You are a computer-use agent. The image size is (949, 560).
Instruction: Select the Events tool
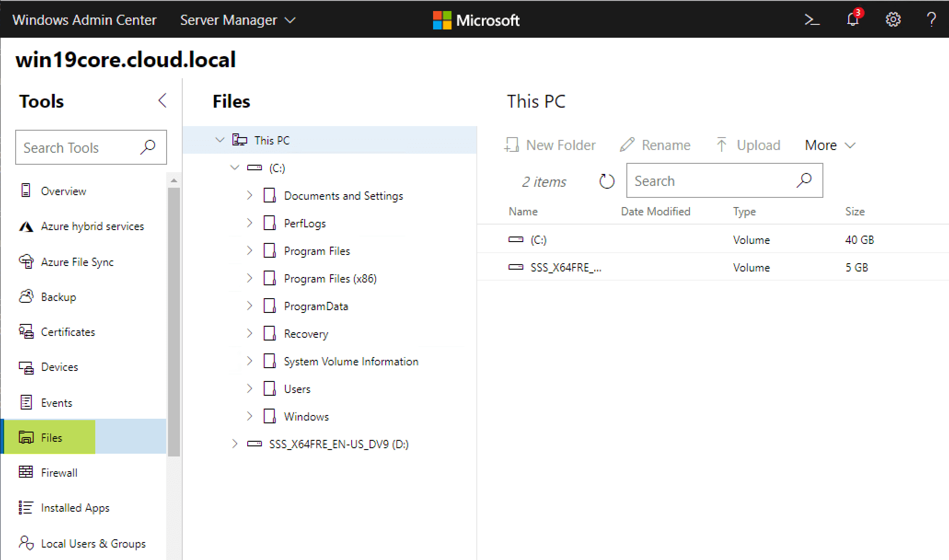57,402
